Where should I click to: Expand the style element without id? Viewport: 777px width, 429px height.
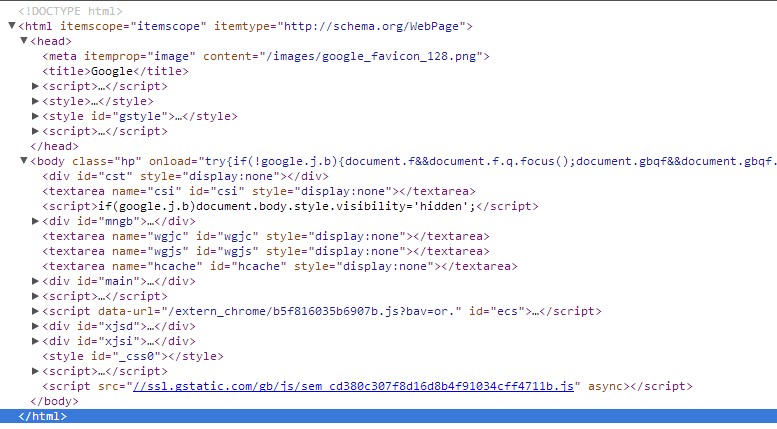point(35,101)
